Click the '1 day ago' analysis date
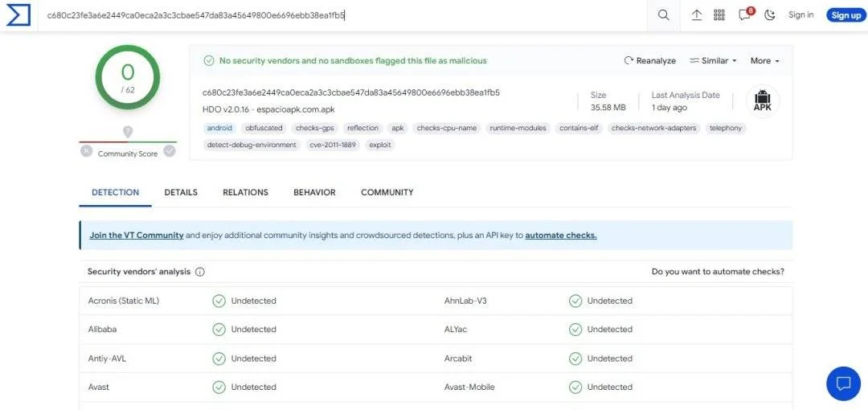Viewport: 868px width, 410px height. 669,108
